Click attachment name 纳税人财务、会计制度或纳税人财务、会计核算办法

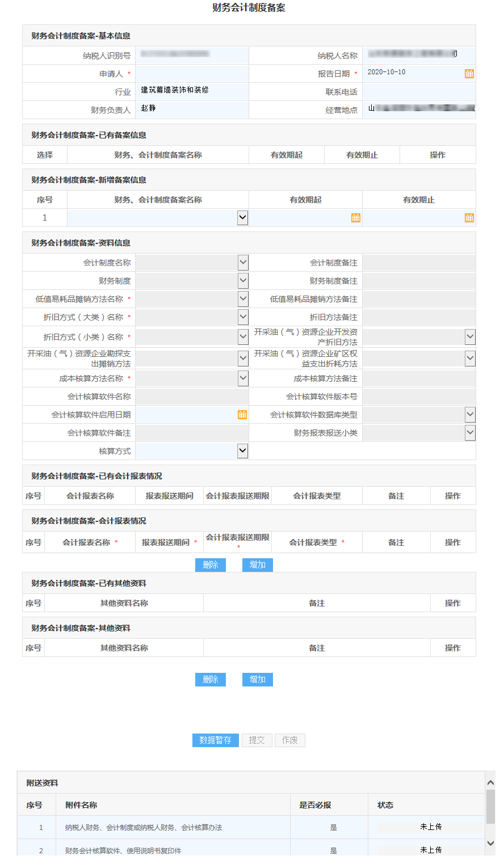click(x=144, y=828)
